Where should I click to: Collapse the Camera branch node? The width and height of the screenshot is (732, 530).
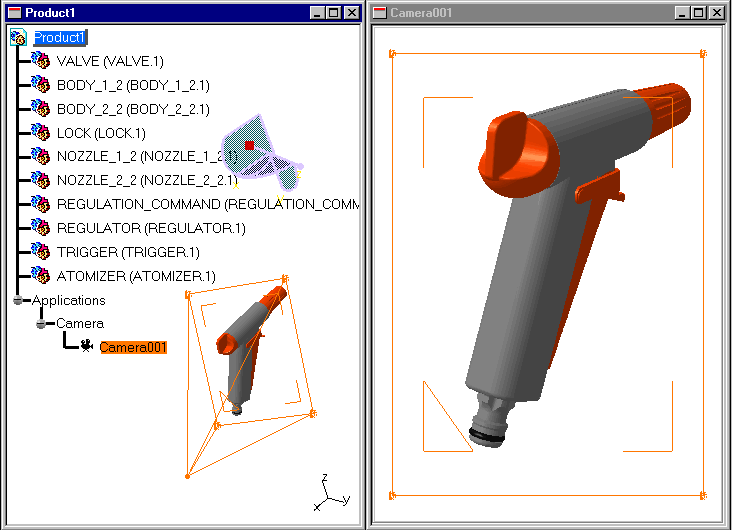click(42, 324)
